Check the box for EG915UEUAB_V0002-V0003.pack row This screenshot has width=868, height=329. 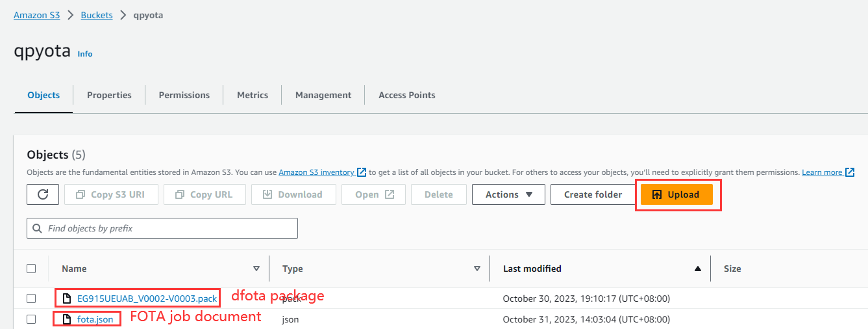pos(31,298)
